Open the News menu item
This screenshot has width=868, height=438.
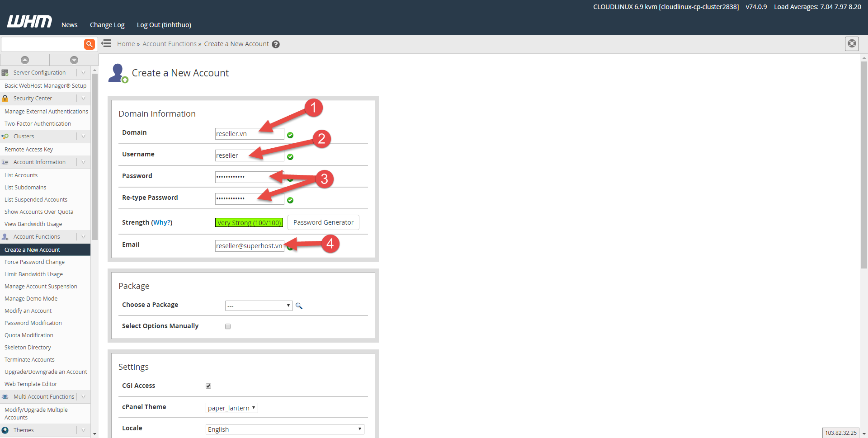coord(69,25)
